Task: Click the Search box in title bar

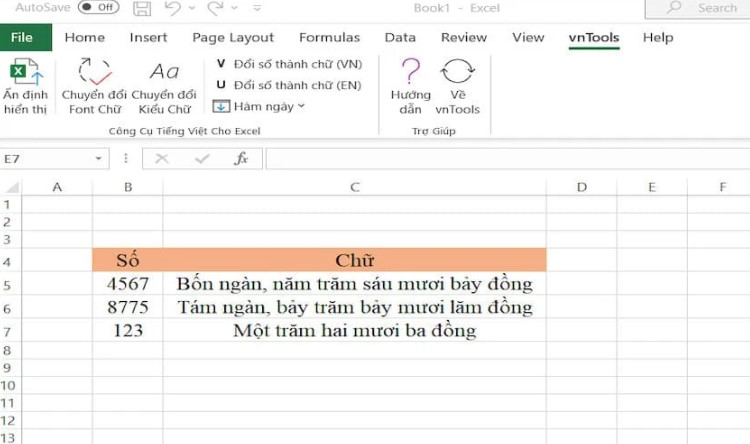Action: pyautogui.click(x=697, y=8)
